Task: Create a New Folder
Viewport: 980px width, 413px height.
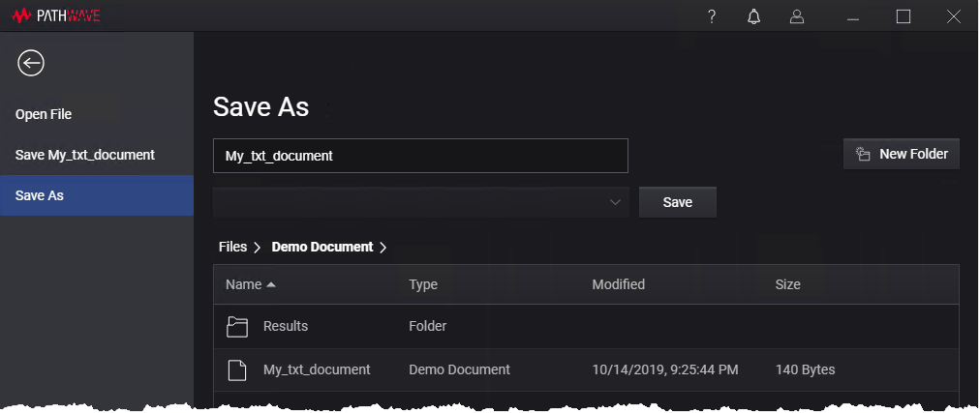Action: click(902, 154)
